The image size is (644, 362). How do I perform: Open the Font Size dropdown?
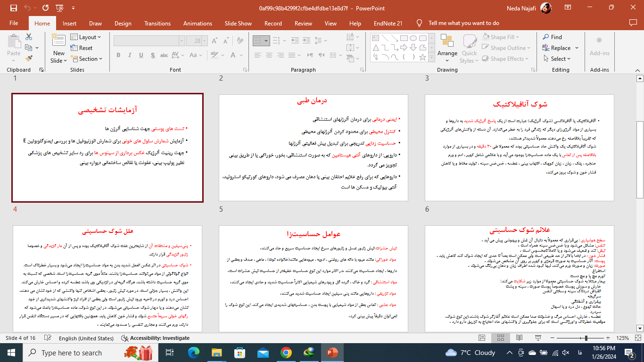tap(204, 41)
